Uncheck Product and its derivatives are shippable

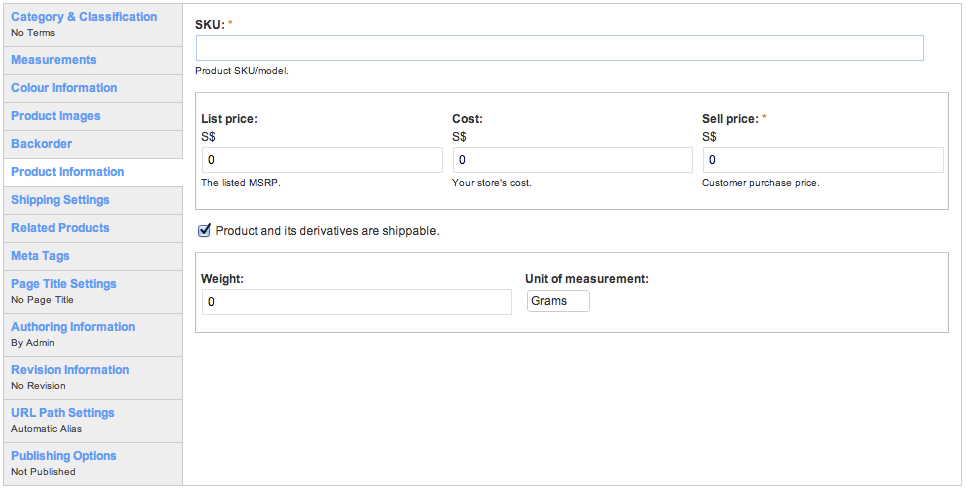point(204,231)
